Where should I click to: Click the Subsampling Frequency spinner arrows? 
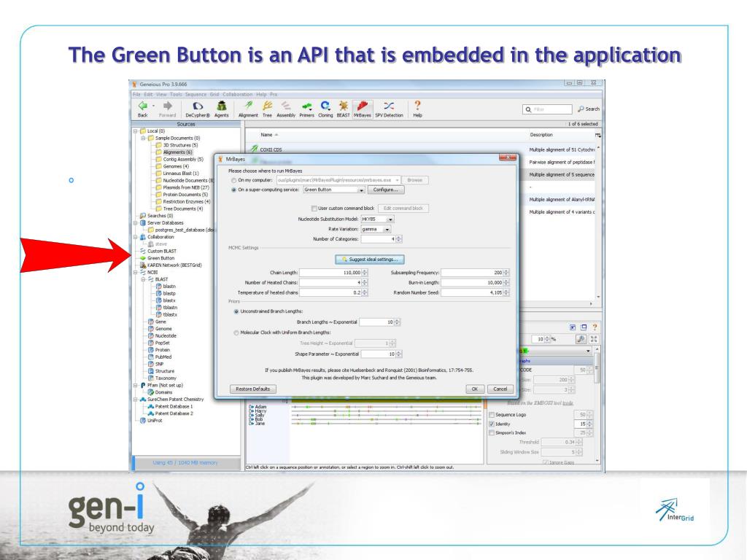(506, 273)
